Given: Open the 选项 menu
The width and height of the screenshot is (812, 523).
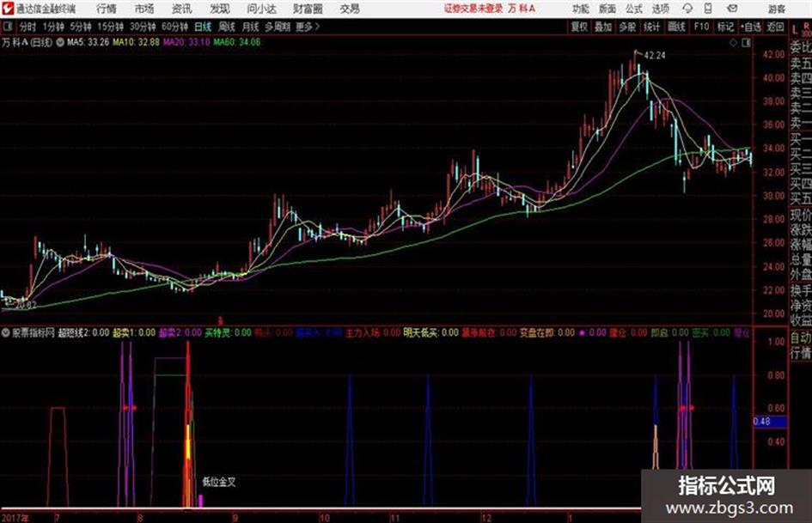Looking at the screenshot, I should coord(660,9).
